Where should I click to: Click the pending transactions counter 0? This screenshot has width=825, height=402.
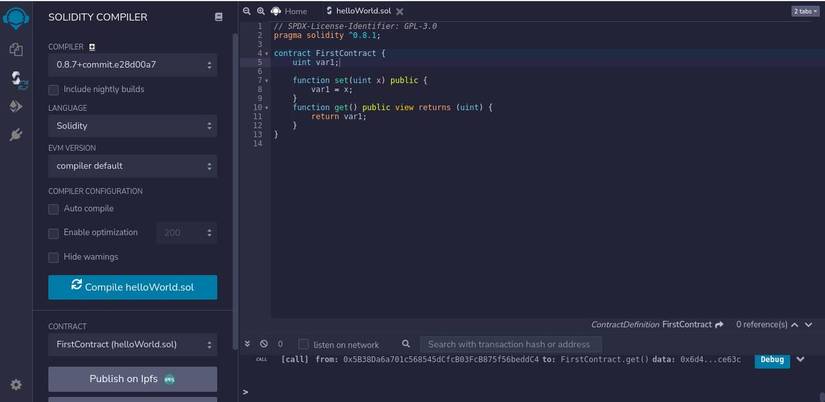[280, 344]
